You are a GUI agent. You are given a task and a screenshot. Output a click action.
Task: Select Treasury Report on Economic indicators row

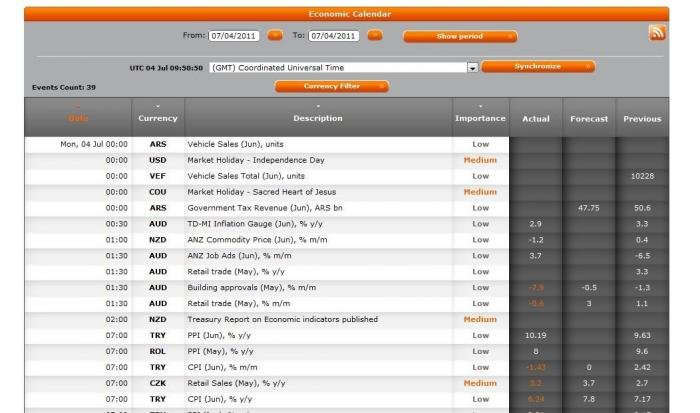click(347, 320)
